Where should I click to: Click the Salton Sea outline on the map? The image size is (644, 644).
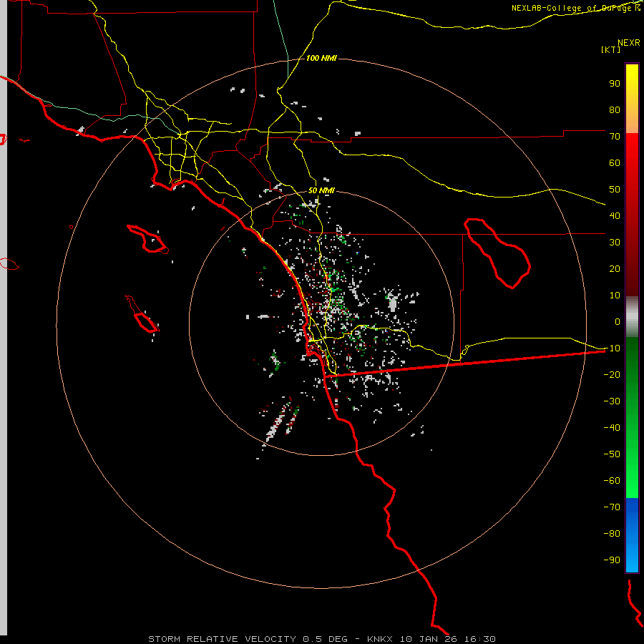coord(497,253)
